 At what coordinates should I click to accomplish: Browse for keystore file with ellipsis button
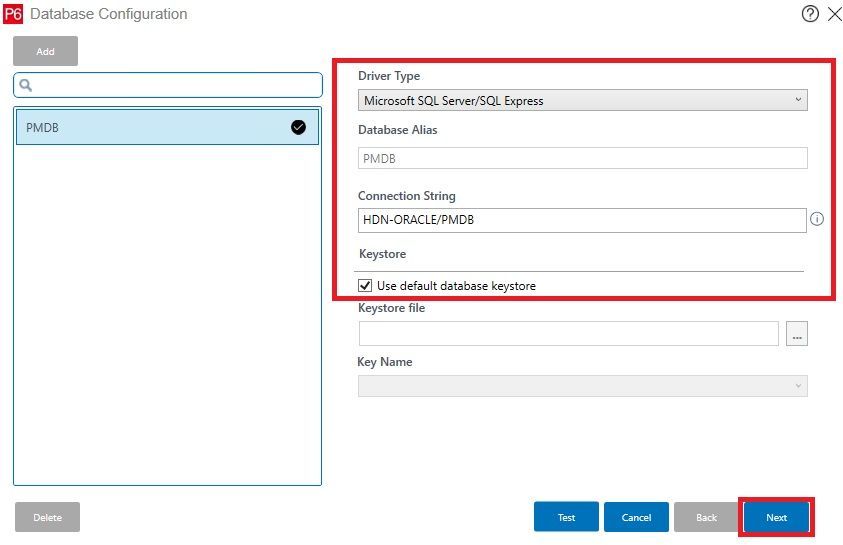point(797,334)
